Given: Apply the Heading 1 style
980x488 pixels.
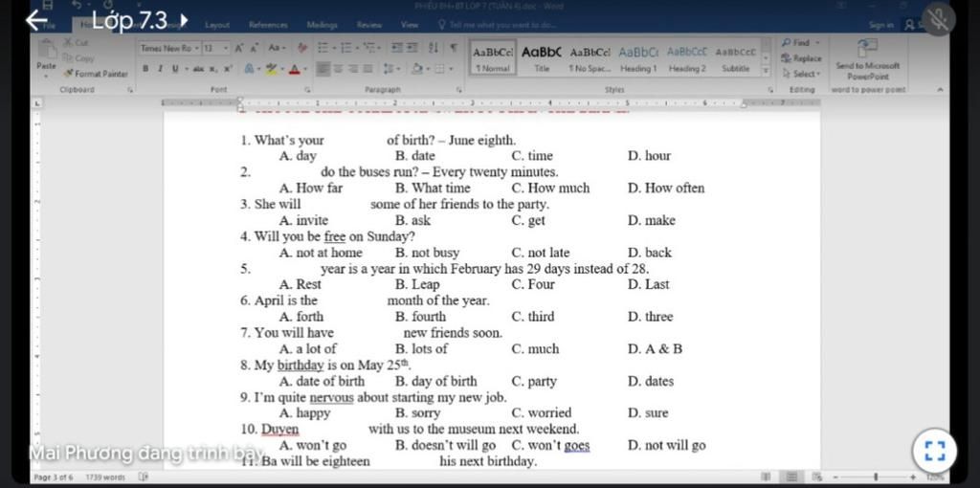Looking at the screenshot, I should pyautogui.click(x=638, y=60).
